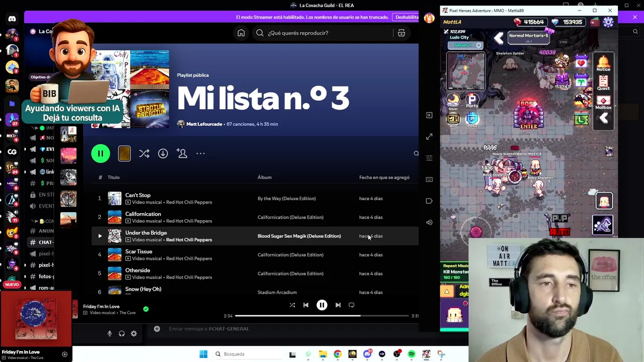644x362 pixels.
Task: Search within playlist using the magnifier icon
Action: pyautogui.click(x=416, y=153)
